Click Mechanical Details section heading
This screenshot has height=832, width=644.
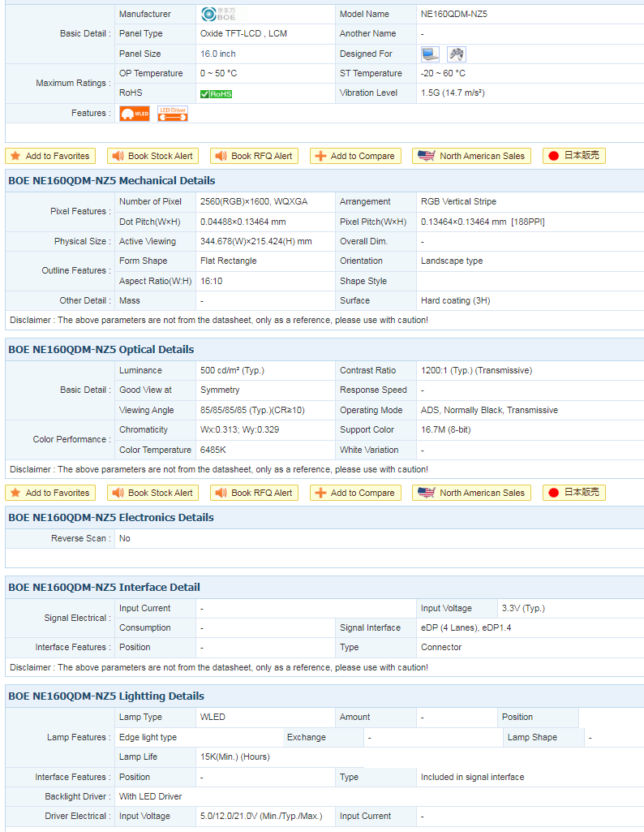click(112, 180)
